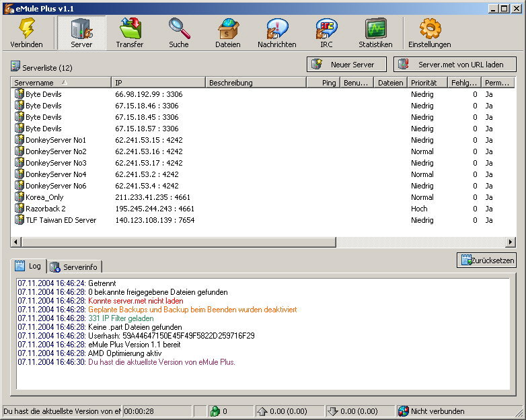Click IP 211.233.41.235 : 4661
The image size is (526, 420).
tap(153, 197)
